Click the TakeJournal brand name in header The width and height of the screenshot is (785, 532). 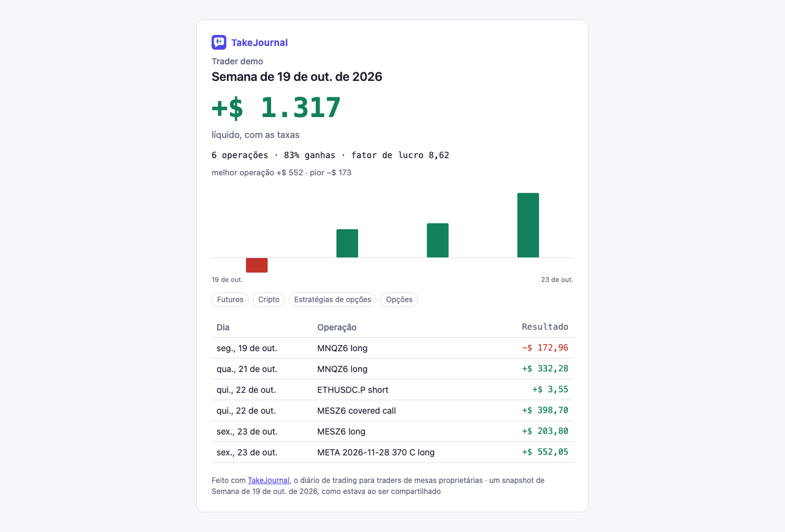click(259, 42)
